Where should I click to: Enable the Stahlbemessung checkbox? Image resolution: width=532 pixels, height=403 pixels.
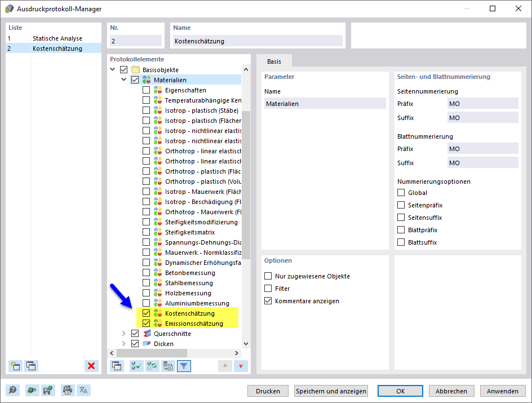[x=146, y=282]
